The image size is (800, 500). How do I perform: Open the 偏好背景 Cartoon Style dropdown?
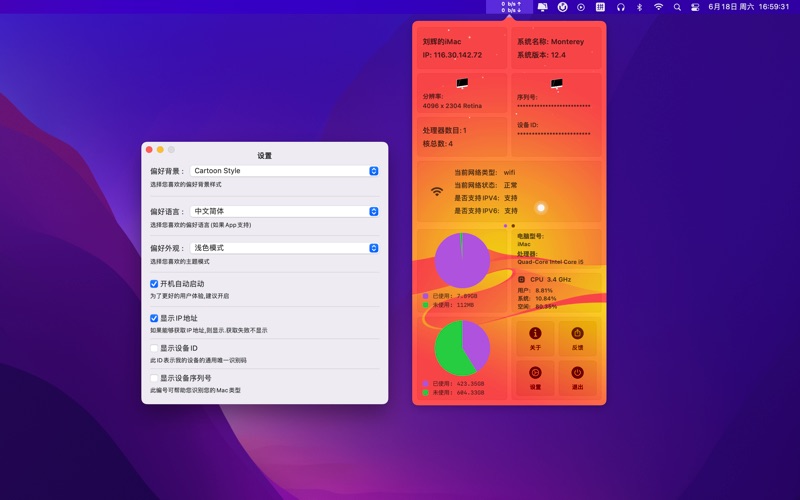[284, 171]
